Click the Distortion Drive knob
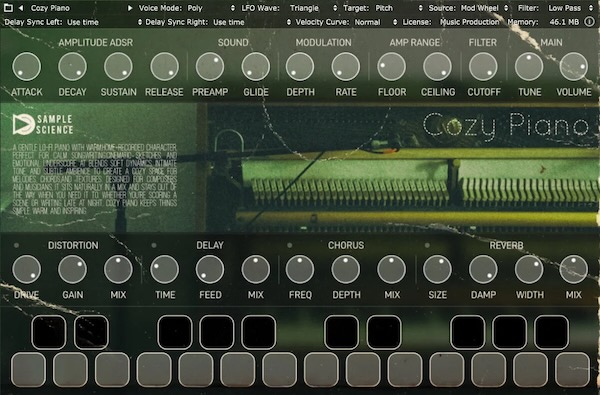The image size is (600, 395). [x=27, y=269]
